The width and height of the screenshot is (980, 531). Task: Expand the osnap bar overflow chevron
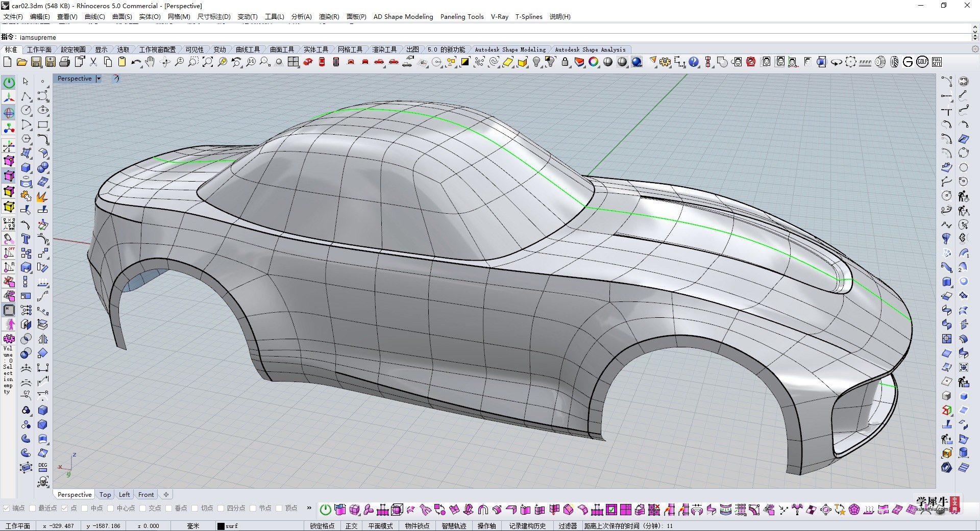tap(309, 508)
